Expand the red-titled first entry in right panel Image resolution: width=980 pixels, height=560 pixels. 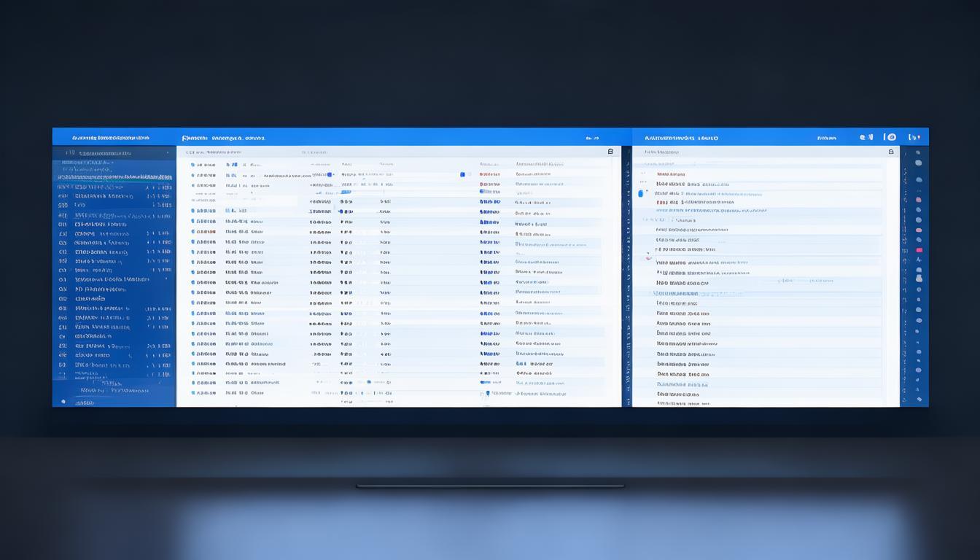tap(672, 174)
